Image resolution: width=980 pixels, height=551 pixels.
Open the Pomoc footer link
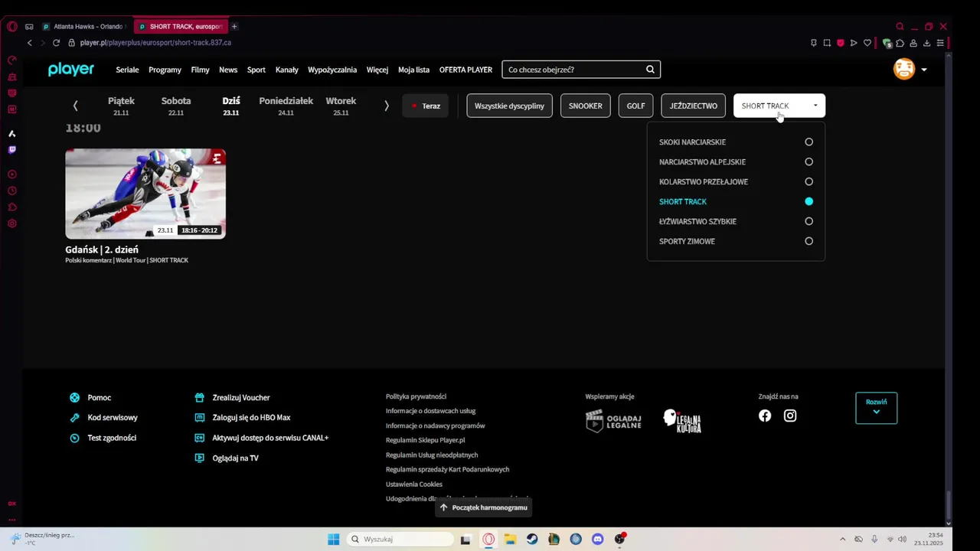pos(100,398)
